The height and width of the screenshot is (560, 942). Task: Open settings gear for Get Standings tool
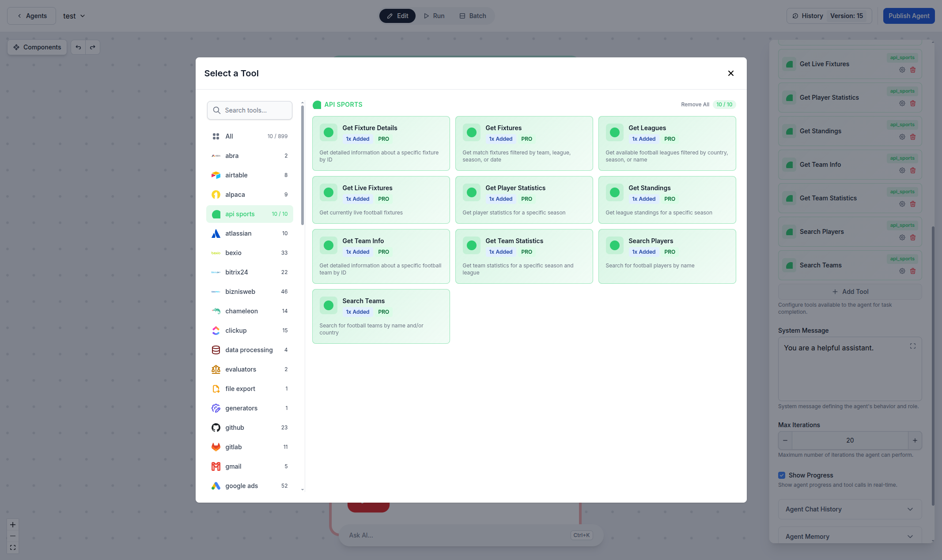pyautogui.click(x=902, y=137)
